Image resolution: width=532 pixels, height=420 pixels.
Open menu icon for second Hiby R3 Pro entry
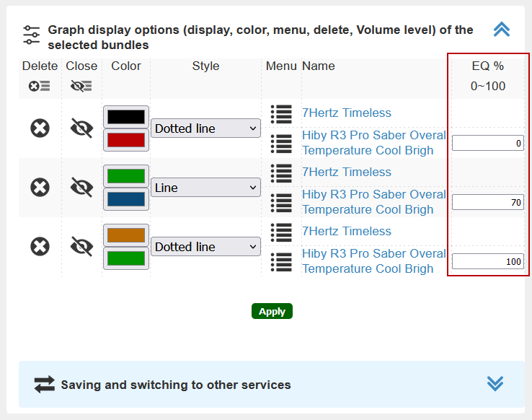point(281,203)
